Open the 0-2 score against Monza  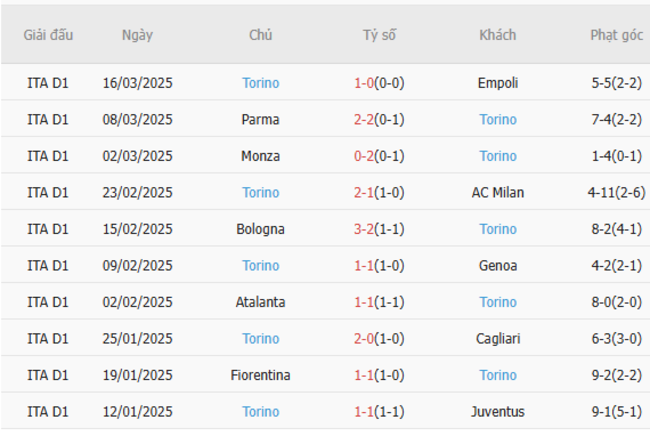pyautogui.click(x=364, y=156)
